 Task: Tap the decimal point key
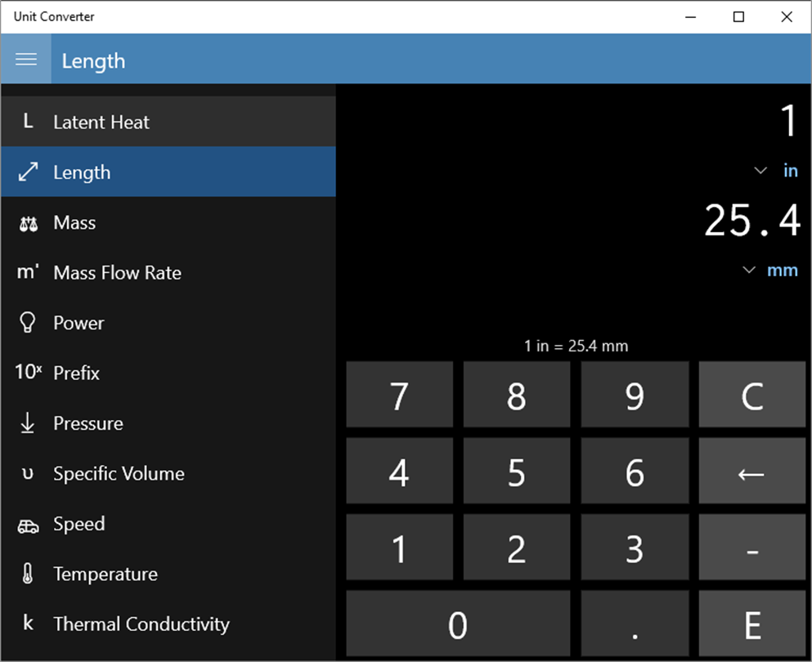[635, 624]
